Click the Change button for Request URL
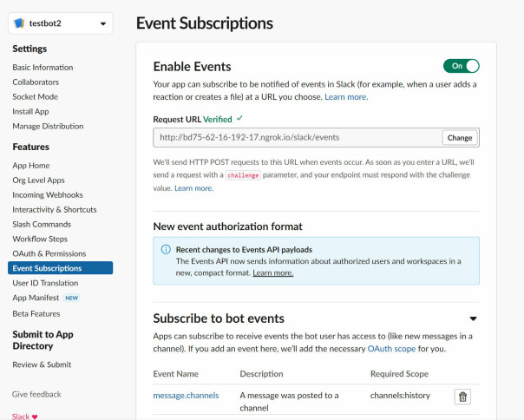Screen dimensions: 524x420 coord(460,137)
